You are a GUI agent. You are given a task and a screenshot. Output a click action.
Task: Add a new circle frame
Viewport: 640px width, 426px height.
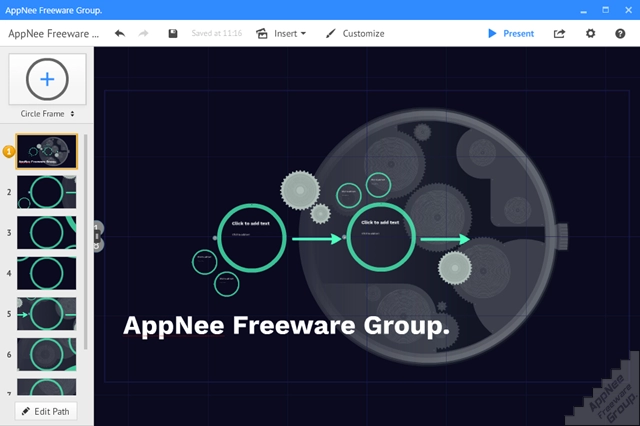tap(47, 79)
